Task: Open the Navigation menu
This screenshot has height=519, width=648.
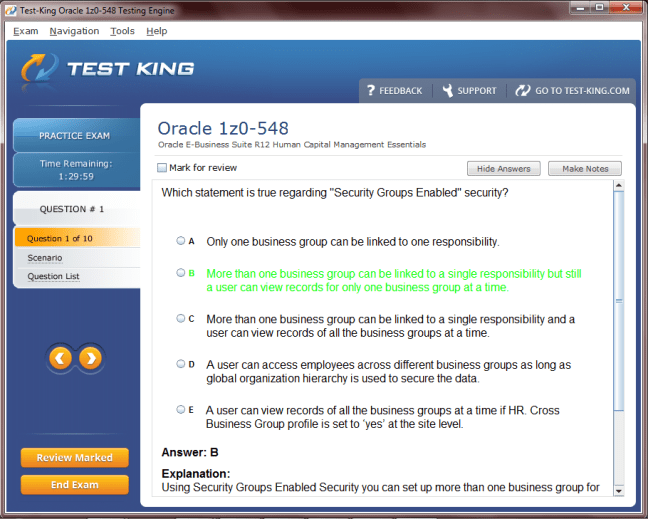Action: click(x=74, y=31)
